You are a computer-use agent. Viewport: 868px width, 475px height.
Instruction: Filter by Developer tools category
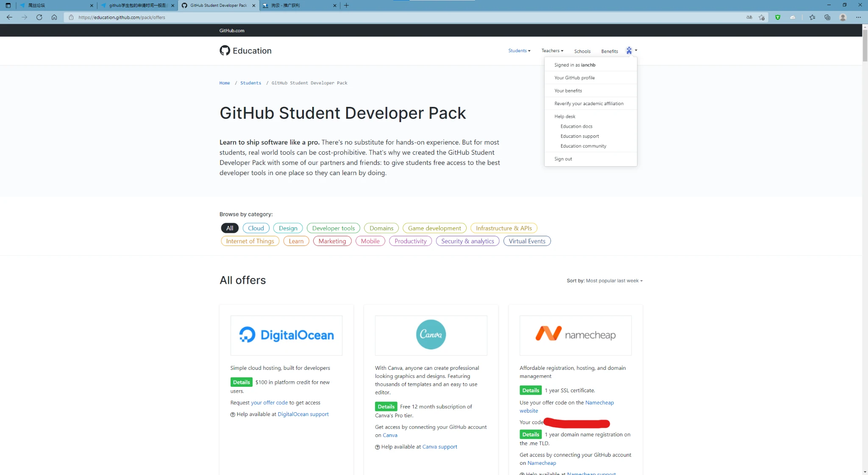pos(334,228)
